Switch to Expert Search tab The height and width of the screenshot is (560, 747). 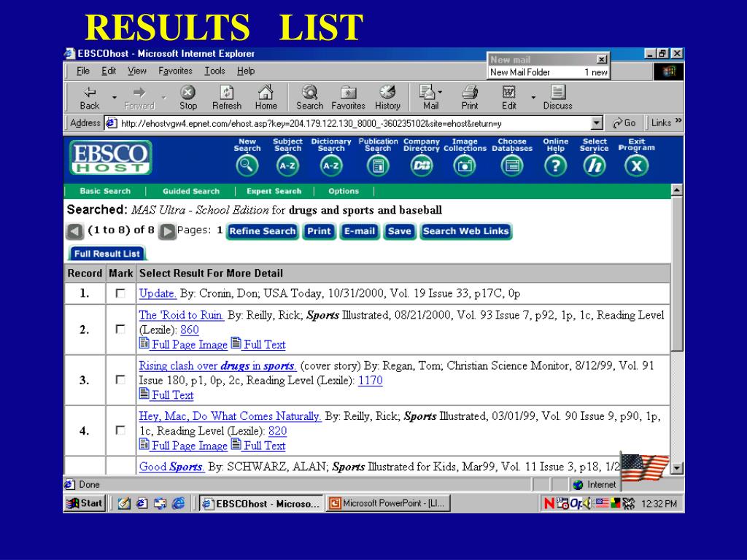click(x=274, y=191)
